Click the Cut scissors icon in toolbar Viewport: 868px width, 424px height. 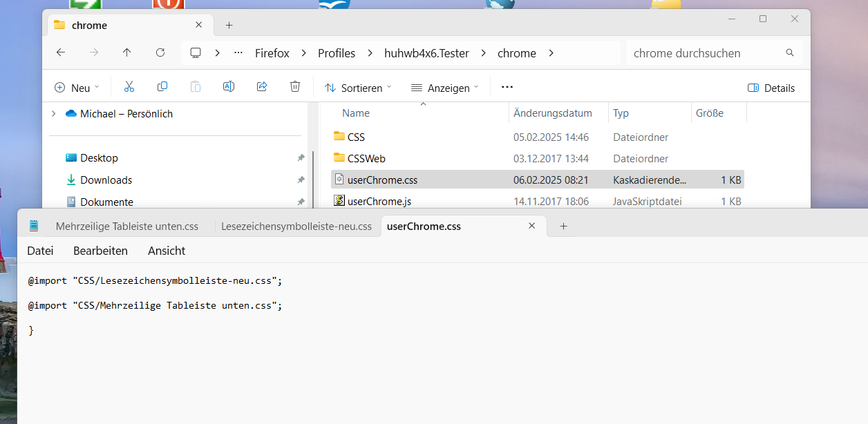click(x=129, y=87)
